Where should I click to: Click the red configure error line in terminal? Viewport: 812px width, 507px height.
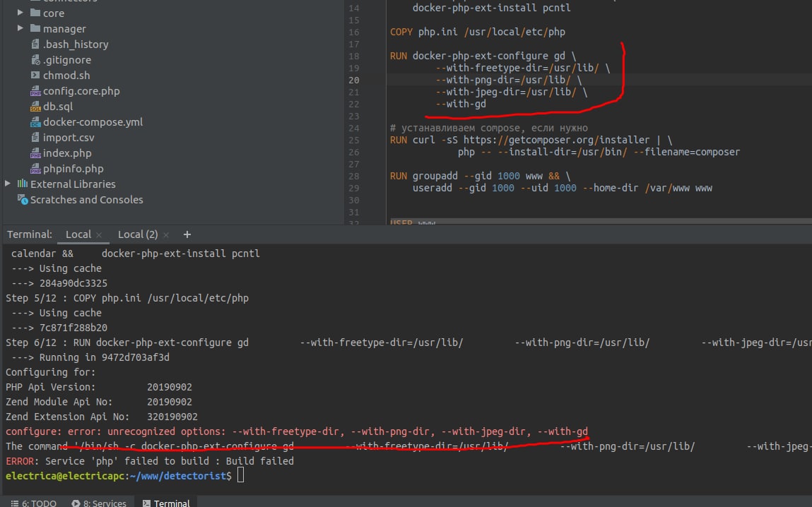pos(297,431)
